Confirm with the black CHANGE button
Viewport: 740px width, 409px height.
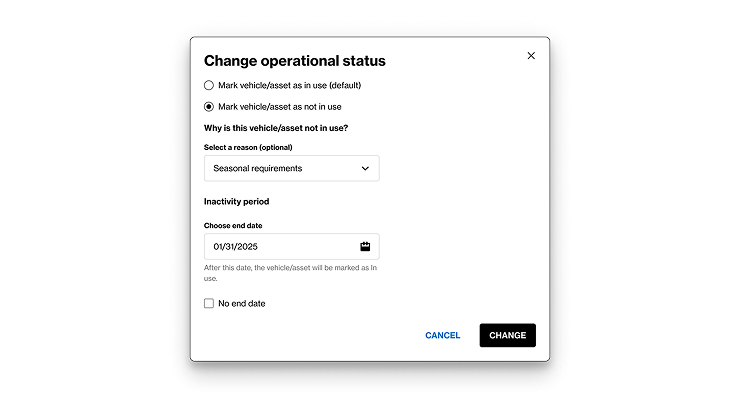507,335
